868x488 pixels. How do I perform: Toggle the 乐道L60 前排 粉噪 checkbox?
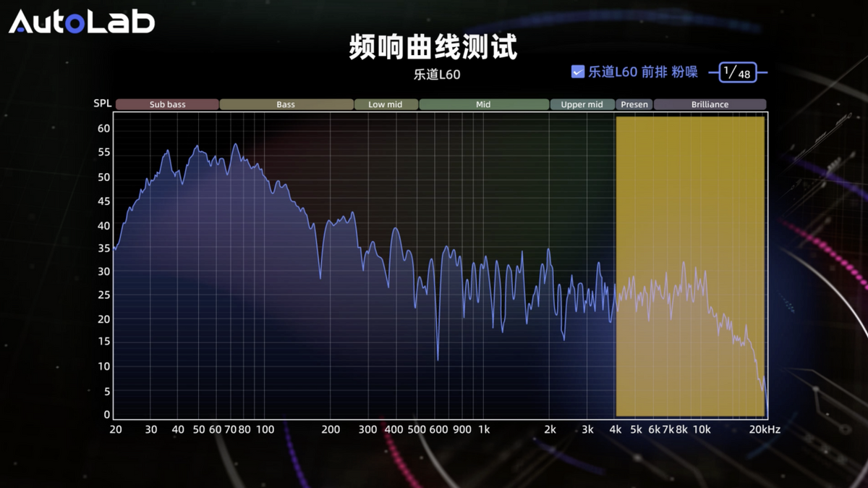(x=578, y=72)
